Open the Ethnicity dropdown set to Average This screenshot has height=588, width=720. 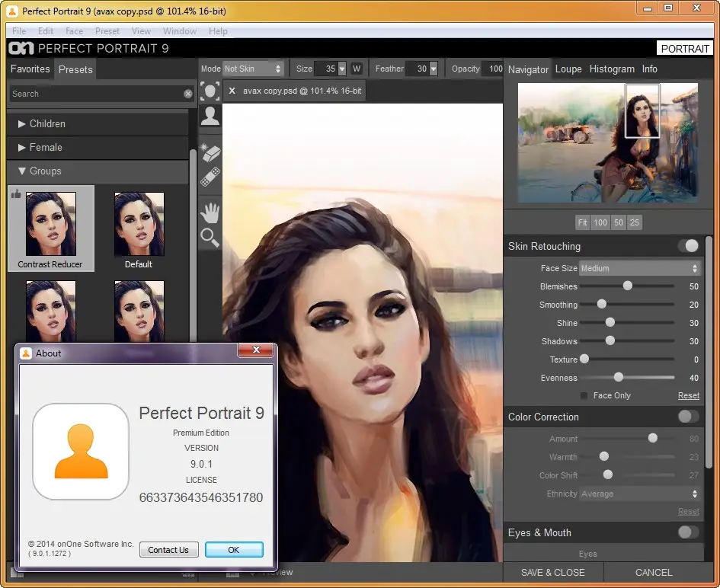(x=640, y=494)
